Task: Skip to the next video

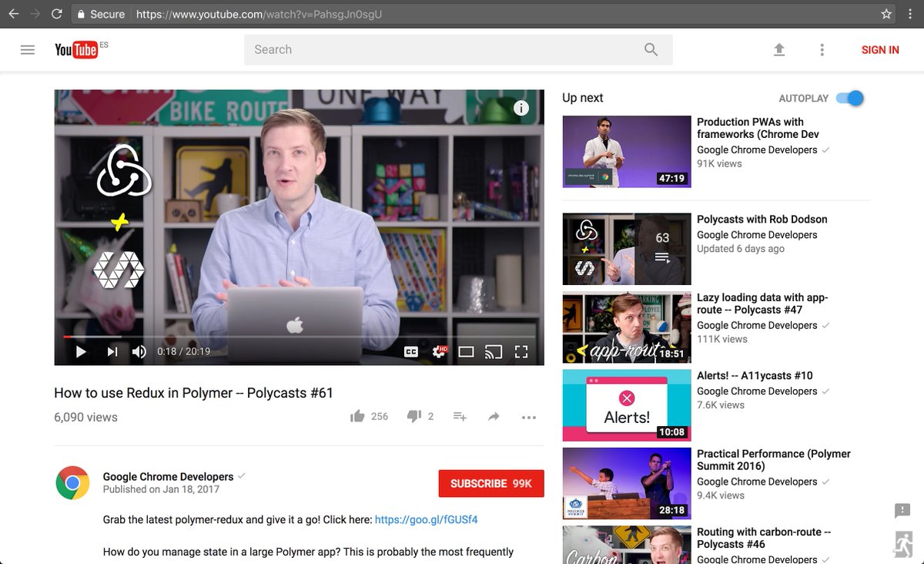Action: [x=112, y=352]
